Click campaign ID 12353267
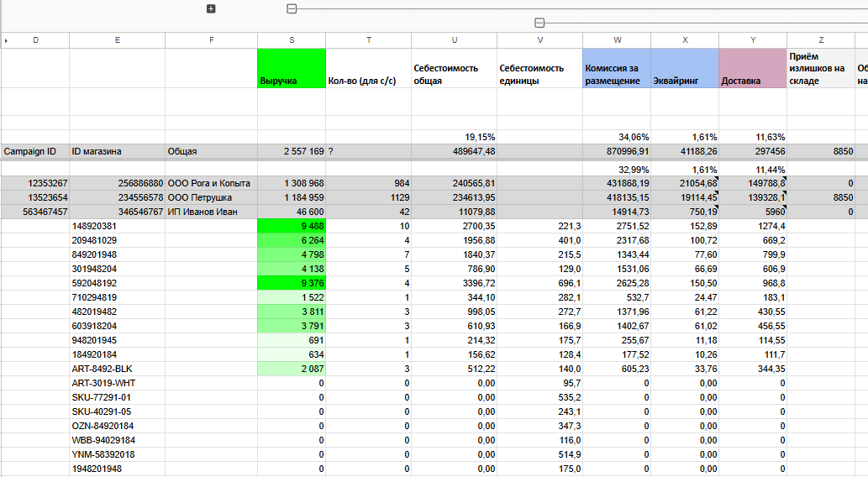Viewport: 868px width, 477px height. [x=35, y=183]
